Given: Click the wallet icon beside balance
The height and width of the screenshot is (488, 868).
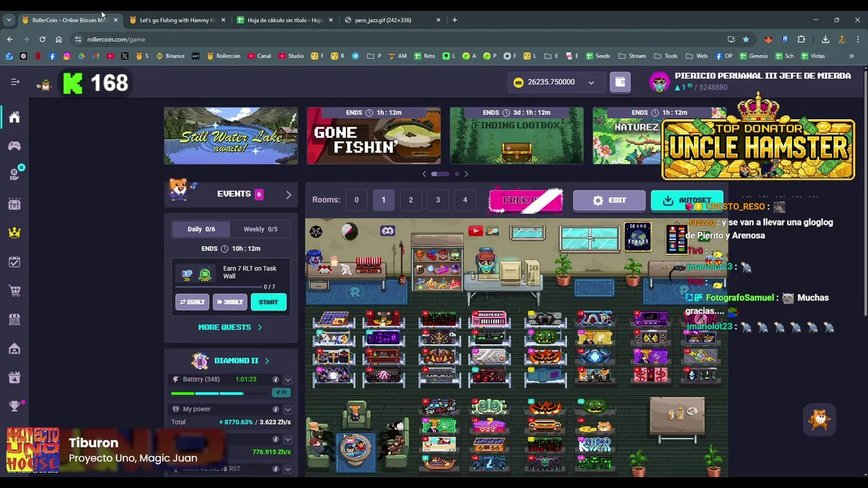Looking at the screenshot, I should pyautogui.click(x=620, y=82).
